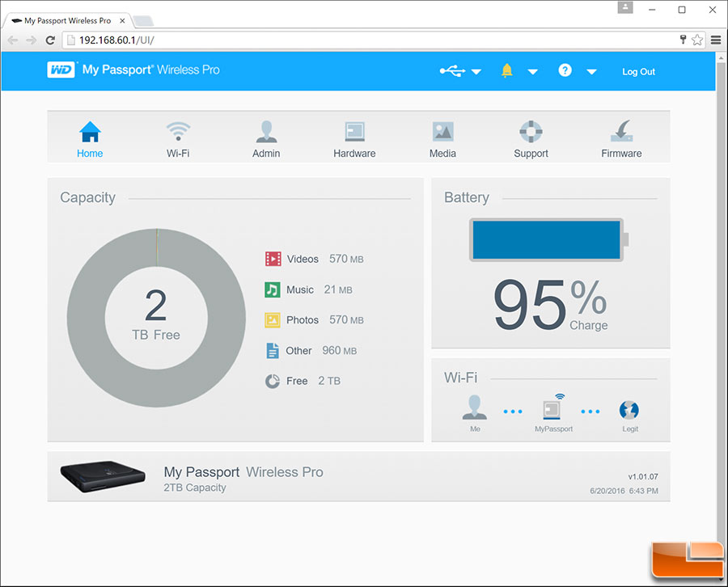Click the My Passport drive thumbnail image
728x587 pixels.
103,476
